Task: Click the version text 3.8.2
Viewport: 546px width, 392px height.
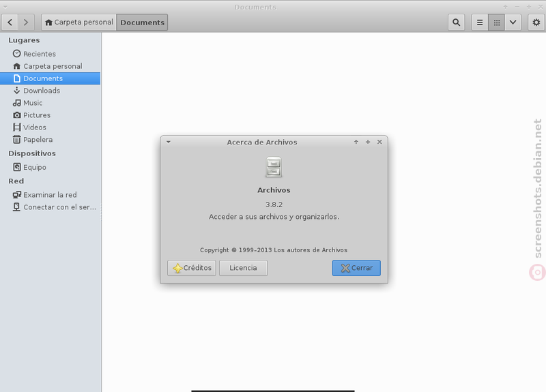Action: point(274,205)
